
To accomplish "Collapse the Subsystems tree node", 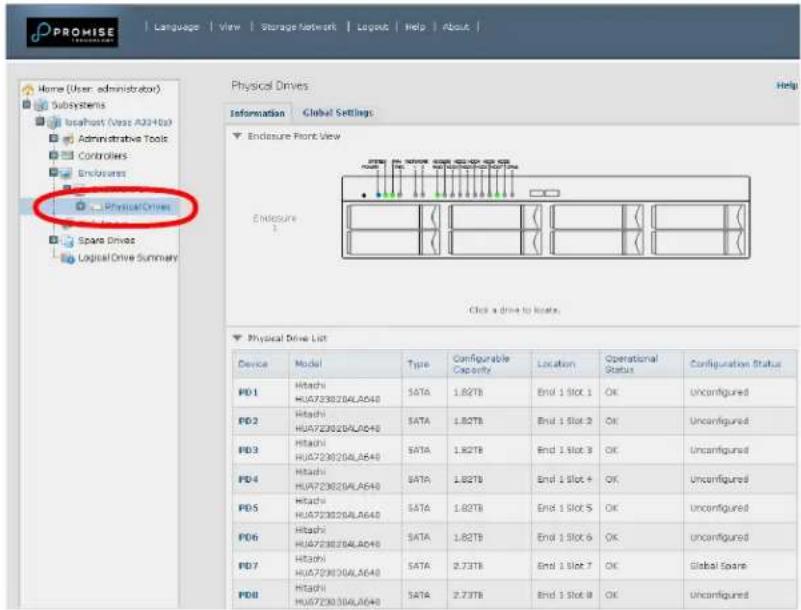I will coord(27,104).
